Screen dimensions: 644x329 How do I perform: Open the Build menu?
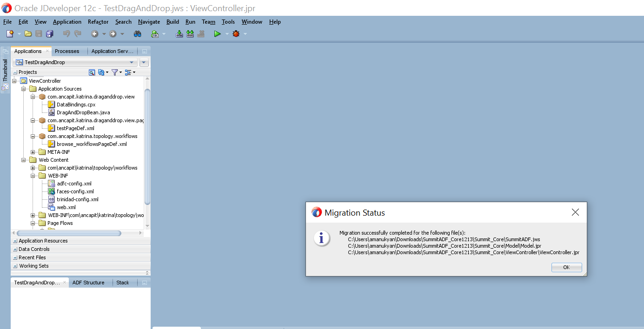pyautogui.click(x=173, y=22)
